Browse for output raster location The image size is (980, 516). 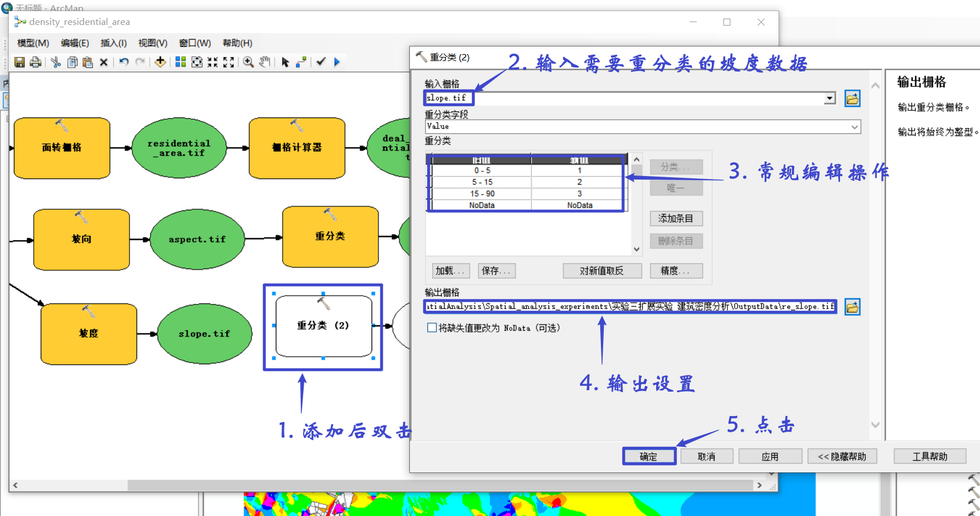852,307
